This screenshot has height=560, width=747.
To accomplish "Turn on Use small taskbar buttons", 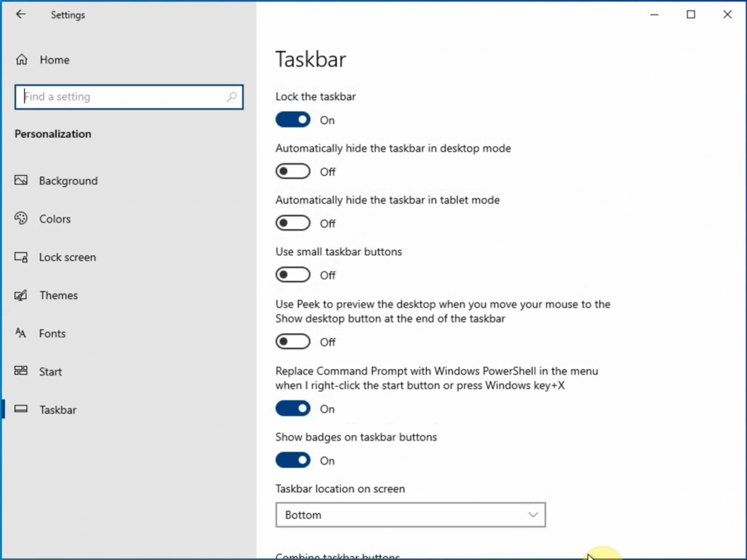I will coord(293,275).
